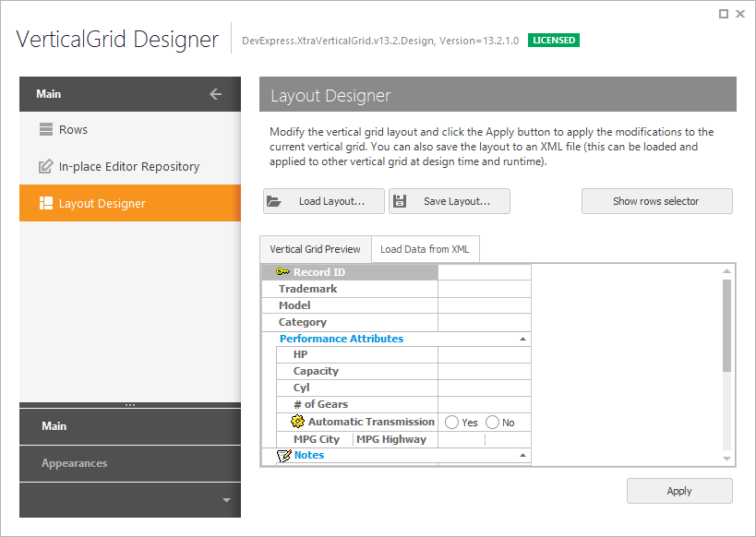The width and height of the screenshot is (756, 537).
Task: Click the Automatic Transmission row label
Action: (371, 422)
